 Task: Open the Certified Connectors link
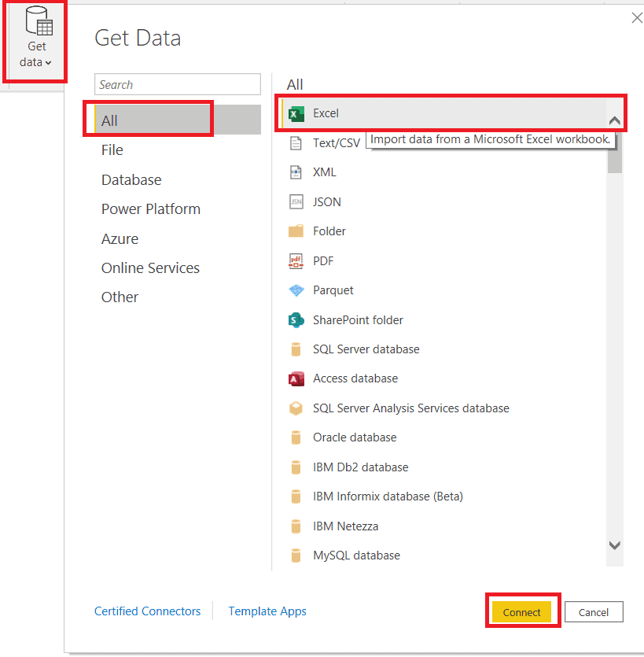coord(148,611)
